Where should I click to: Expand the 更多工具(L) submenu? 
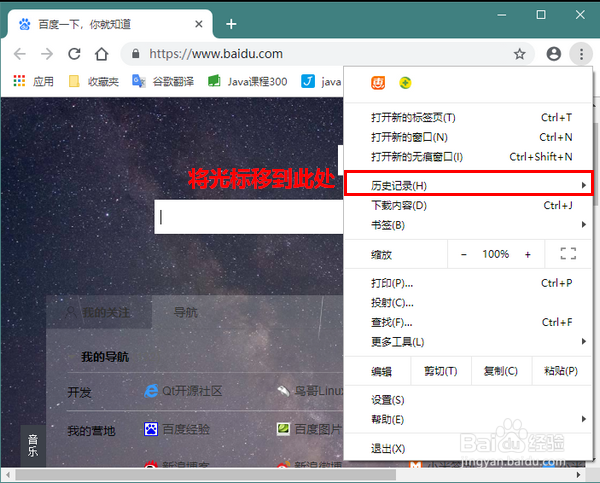[x=468, y=342]
